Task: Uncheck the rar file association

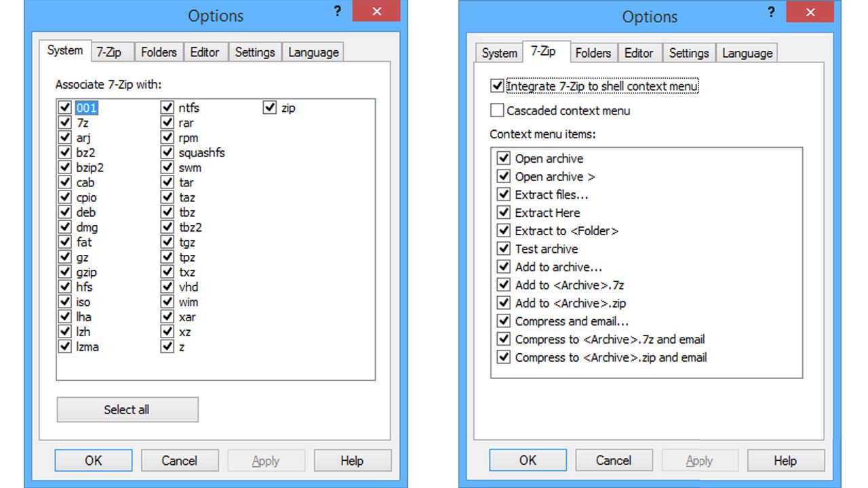Action: (x=167, y=123)
